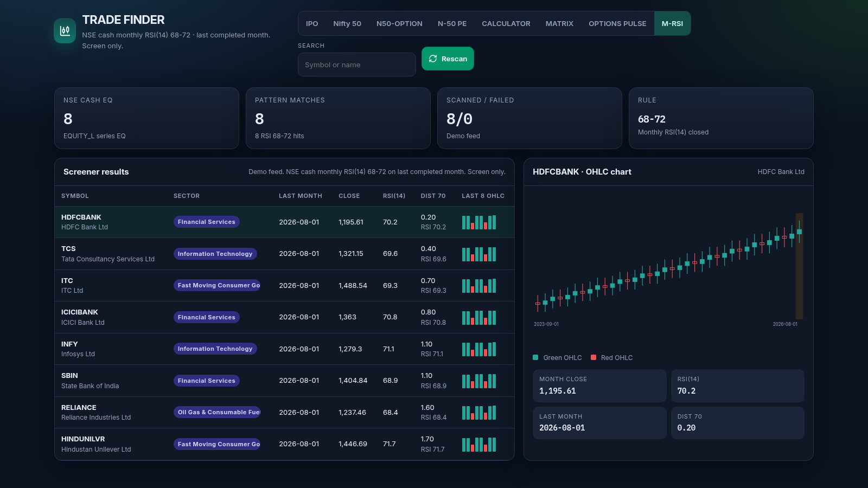Viewport: 868px width, 488px height.
Task: Click the Rescan button
Action: coord(448,59)
